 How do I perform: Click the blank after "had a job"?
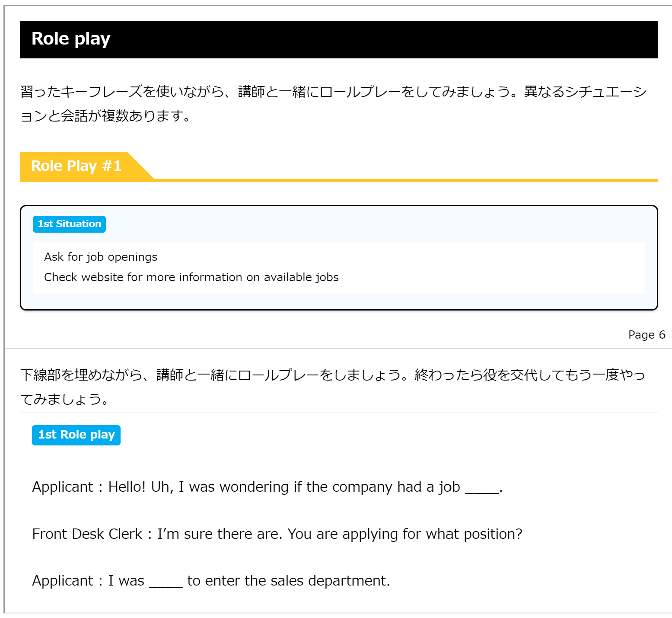(x=482, y=488)
